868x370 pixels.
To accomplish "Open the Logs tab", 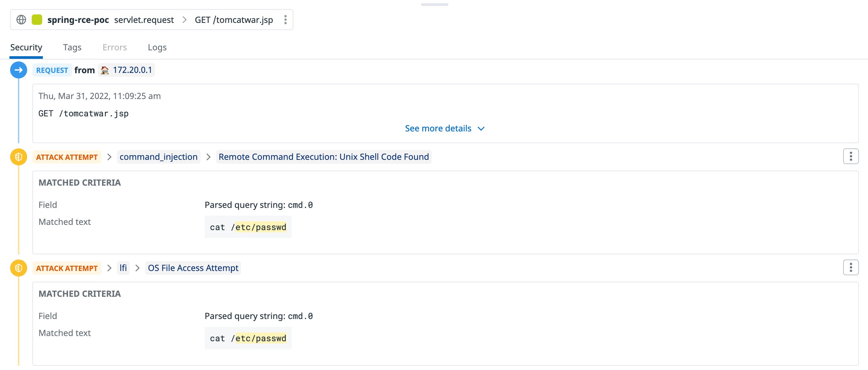I will tap(157, 47).
